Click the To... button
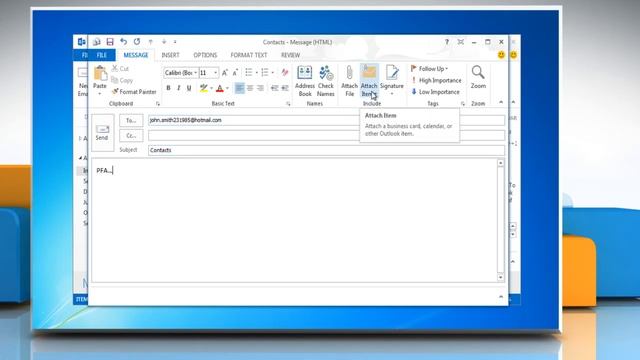This screenshot has height=360, width=640. [131, 120]
